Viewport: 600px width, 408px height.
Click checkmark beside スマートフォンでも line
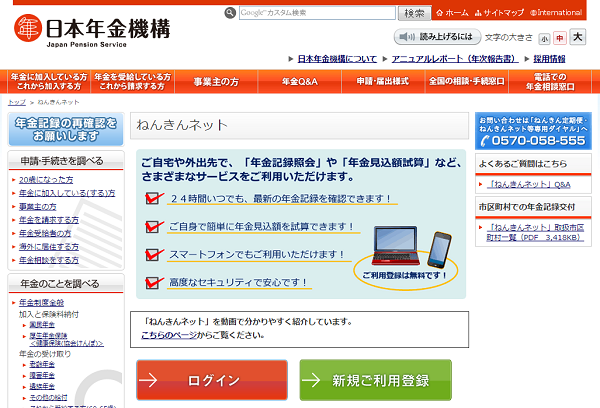click(x=154, y=254)
